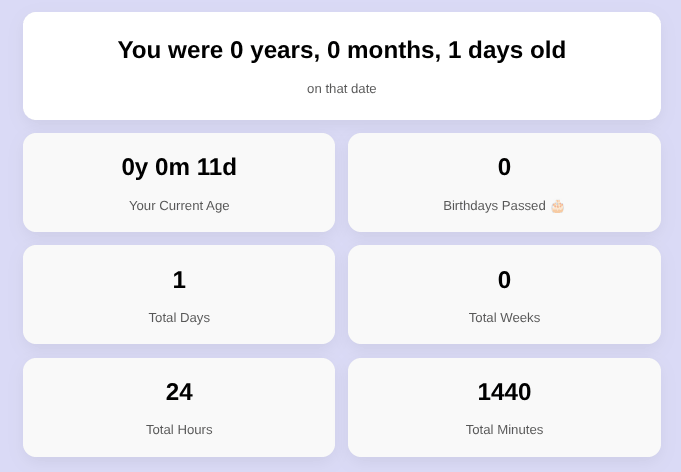Click the Total Minutes label
The height and width of the screenshot is (472, 681).
click(504, 429)
